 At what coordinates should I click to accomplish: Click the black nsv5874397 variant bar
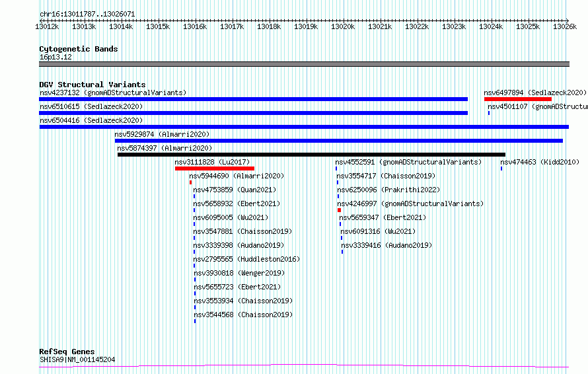(312, 155)
